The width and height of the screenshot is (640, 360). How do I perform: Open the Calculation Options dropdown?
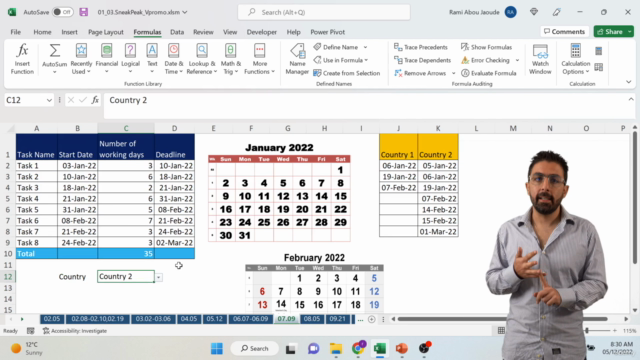[x=576, y=59]
